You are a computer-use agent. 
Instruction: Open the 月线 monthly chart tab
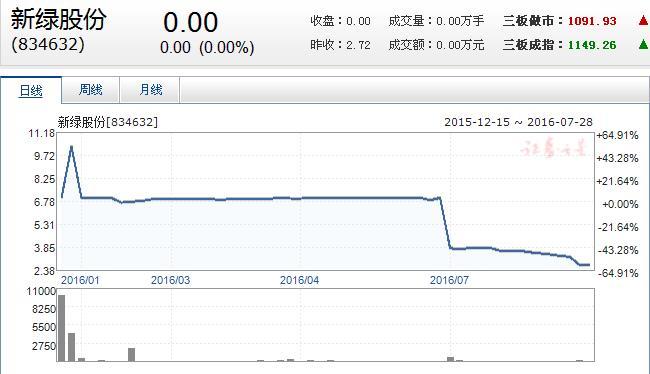pos(150,90)
